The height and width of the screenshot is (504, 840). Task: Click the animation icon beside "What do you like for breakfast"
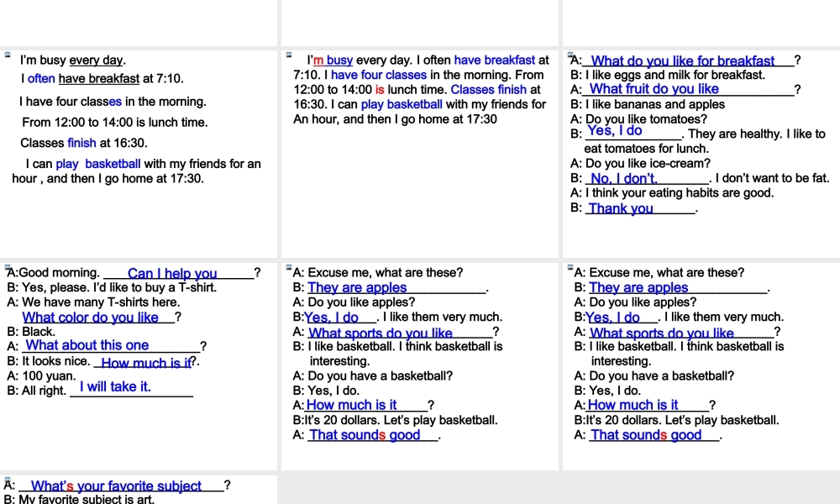[570, 55]
